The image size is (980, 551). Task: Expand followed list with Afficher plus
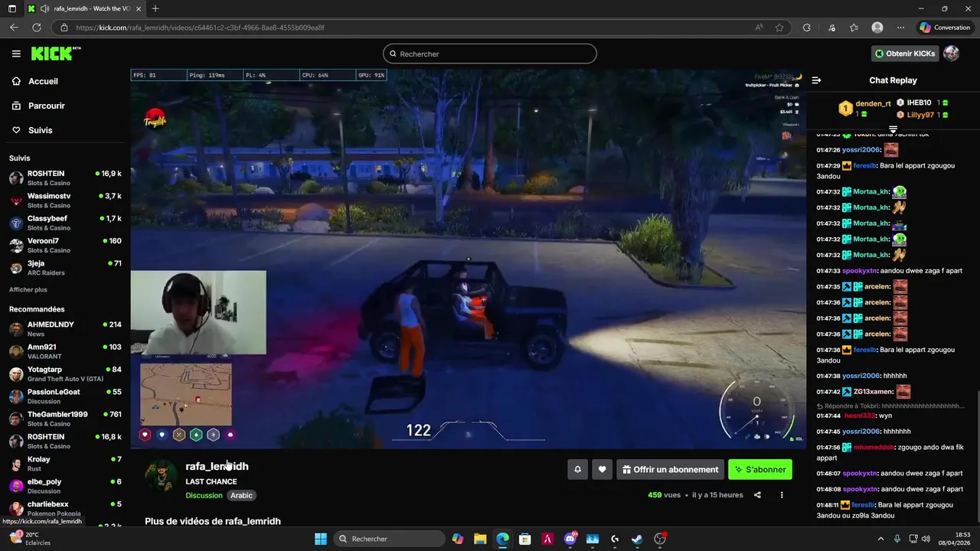coord(28,290)
